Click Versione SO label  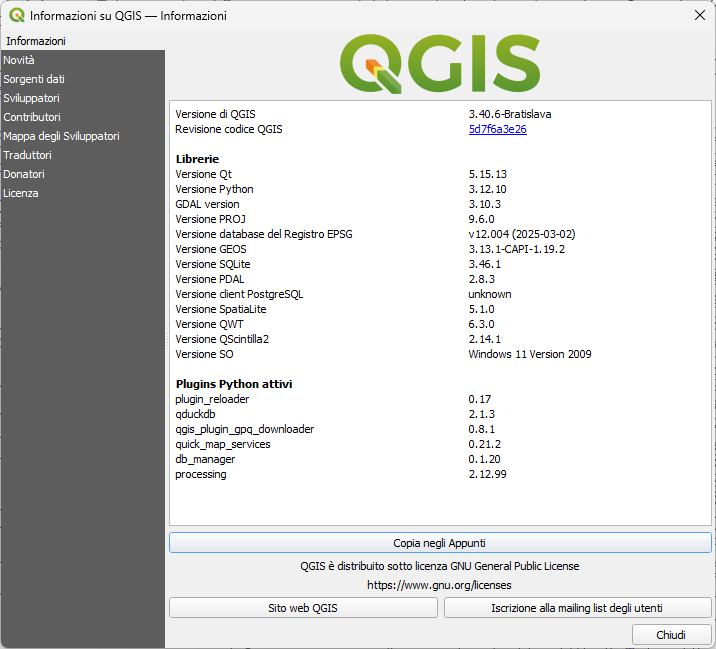[x=204, y=354]
